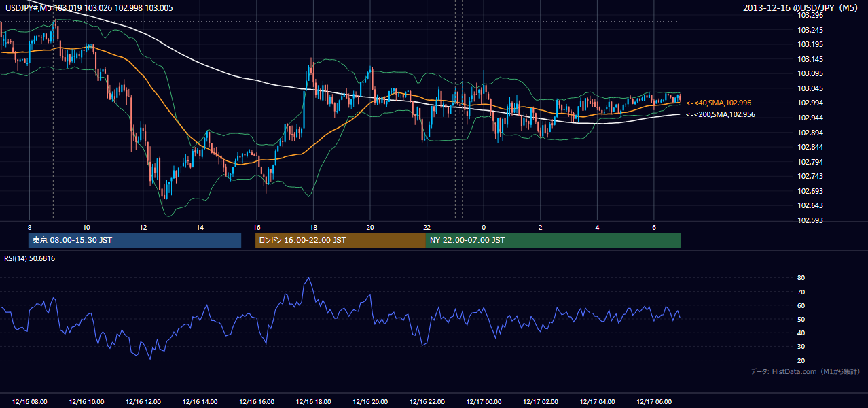Screen dimensions: 868x408
Task: Click the 12/17 00:00 time axis label
Action: [x=484, y=402]
